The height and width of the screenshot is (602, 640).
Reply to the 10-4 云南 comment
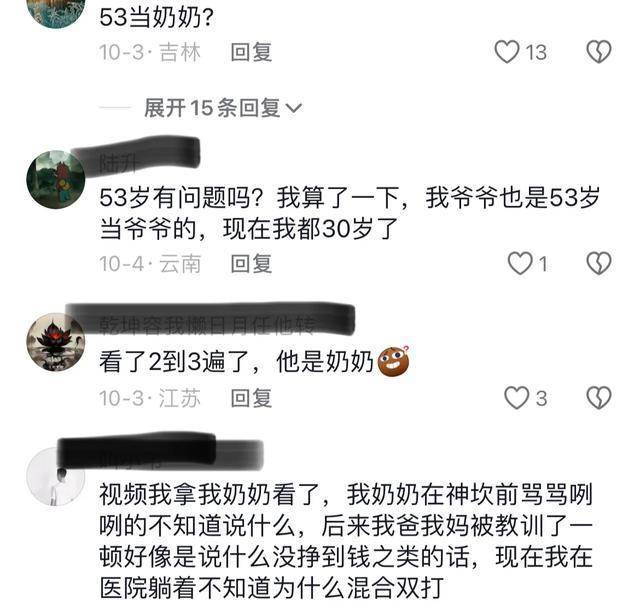click(251, 264)
